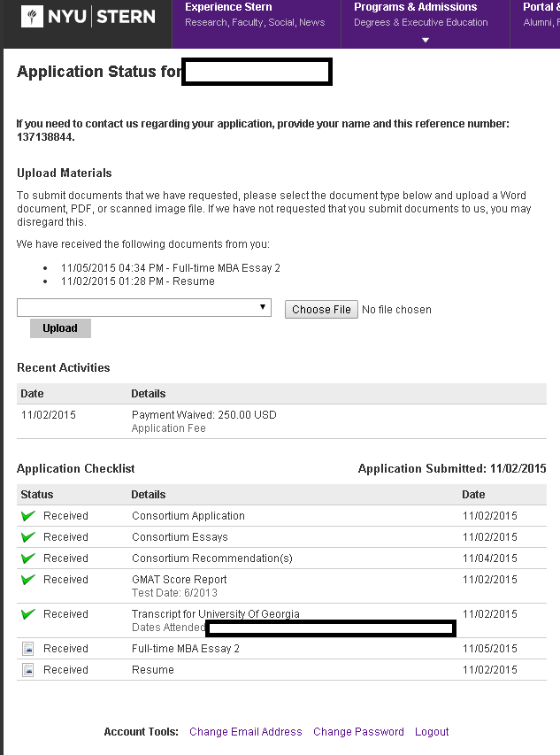
Task: Click the green check for Consortium Application
Action: click(28, 516)
